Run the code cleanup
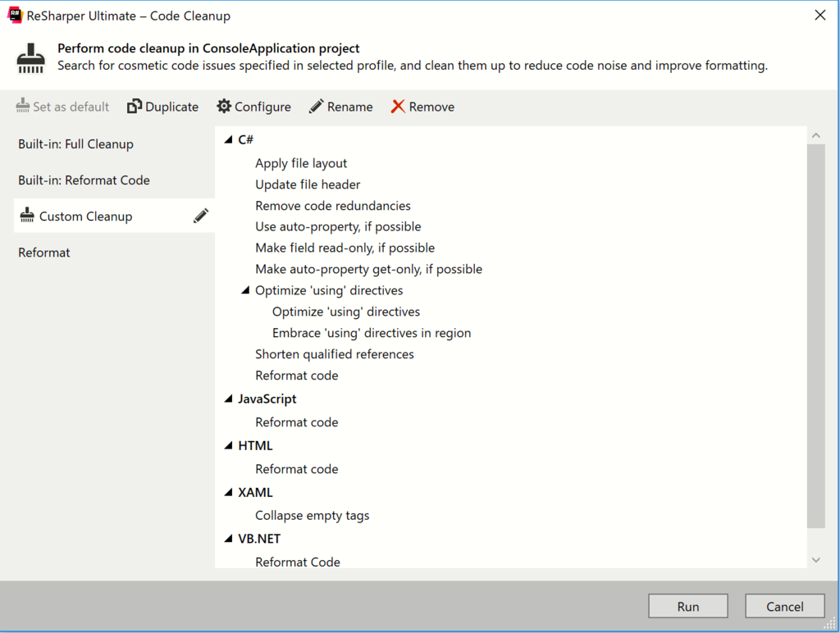 (688, 606)
